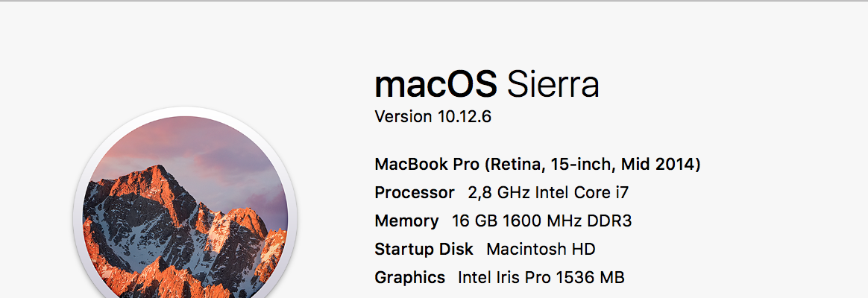Click the Startup Disk label
The width and height of the screenshot is (868, 298).
(424, 249)
